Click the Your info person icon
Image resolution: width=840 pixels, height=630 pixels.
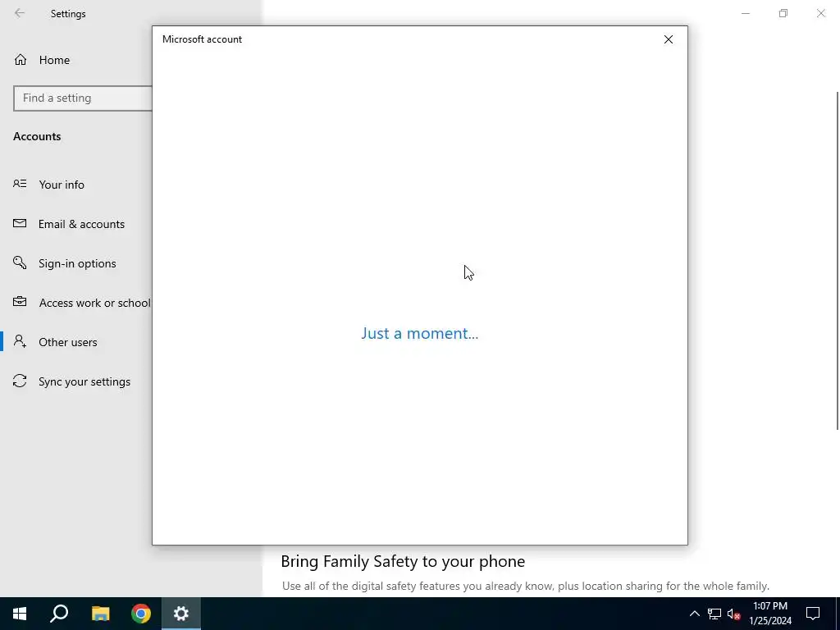(x=20, y=185)
